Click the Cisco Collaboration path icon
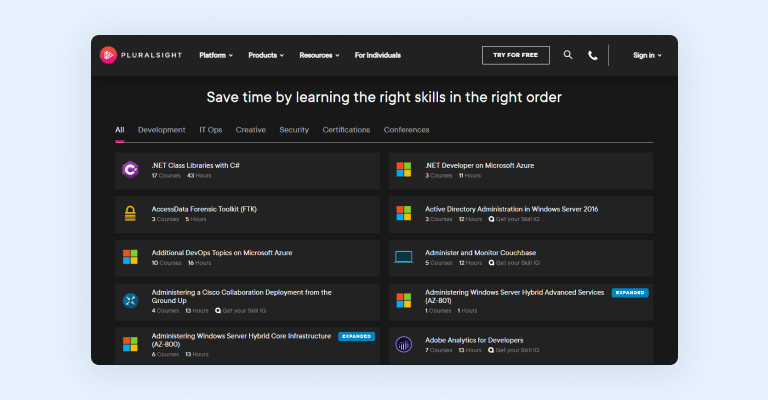768x400 pixels. (130, 301)
